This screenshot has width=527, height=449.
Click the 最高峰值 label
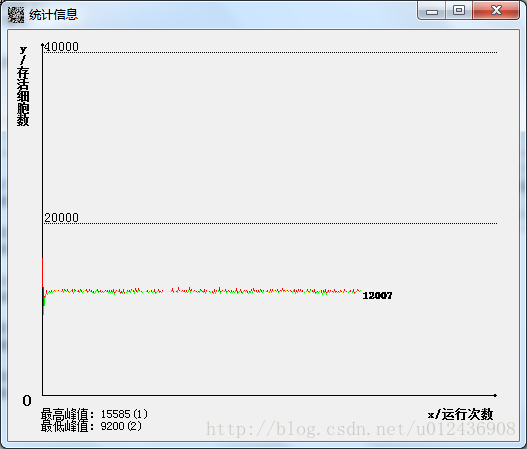pyautogui.click(x=67, y=414)
